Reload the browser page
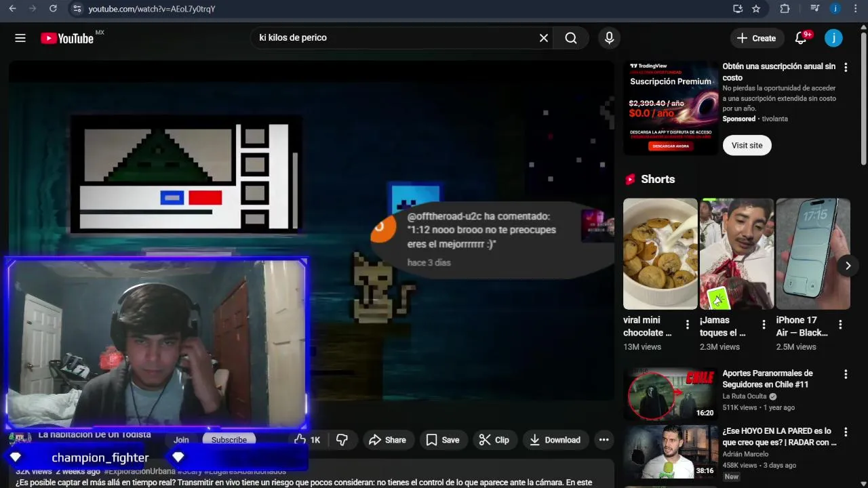This screenshot has height=488, width=868. pos(53,9)
